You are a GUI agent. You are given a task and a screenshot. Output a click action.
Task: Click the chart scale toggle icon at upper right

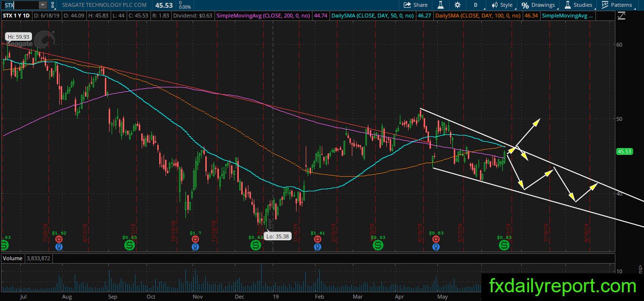click(x=623, y=16)
